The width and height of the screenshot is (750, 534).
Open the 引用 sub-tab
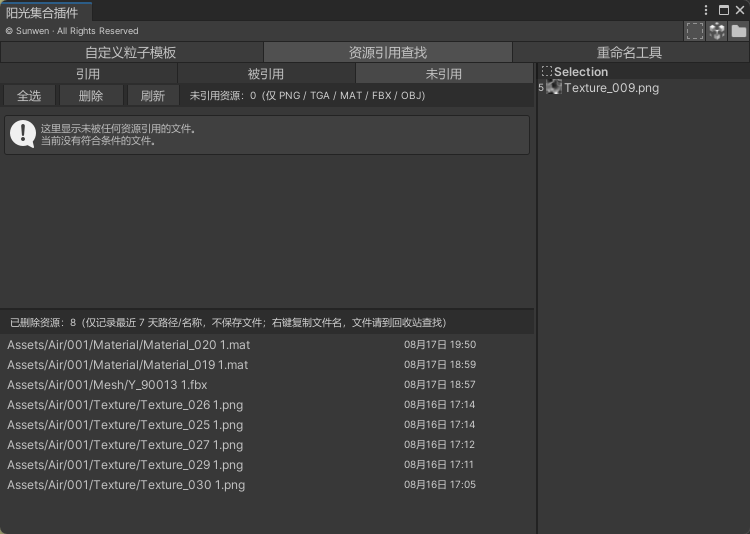tap(88, 74)
